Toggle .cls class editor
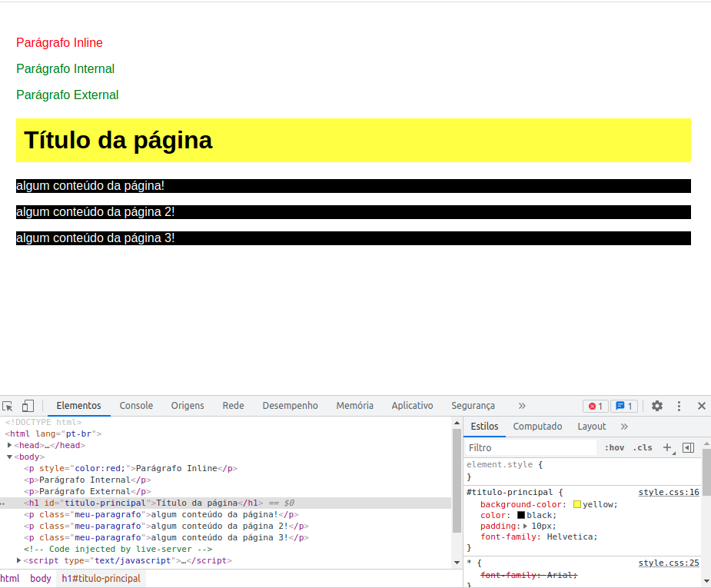Viewport: 711px width, 588px height. click(x=643, y=448)
